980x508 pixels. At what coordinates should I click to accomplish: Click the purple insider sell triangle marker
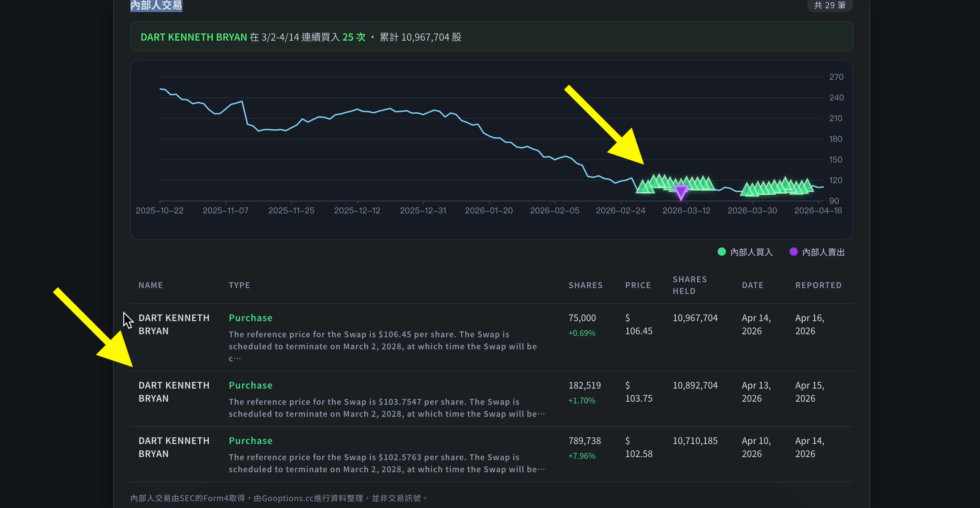681,193
